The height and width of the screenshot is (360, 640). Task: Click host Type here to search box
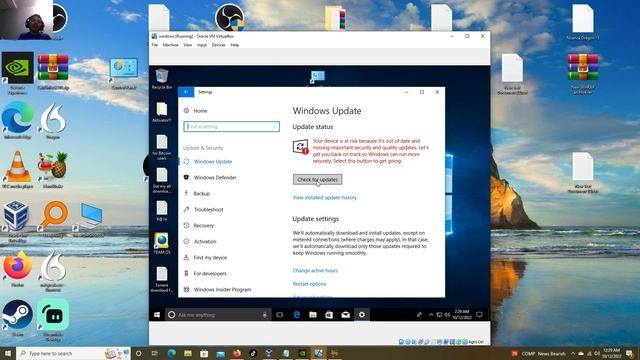click(x=73, y=353)
